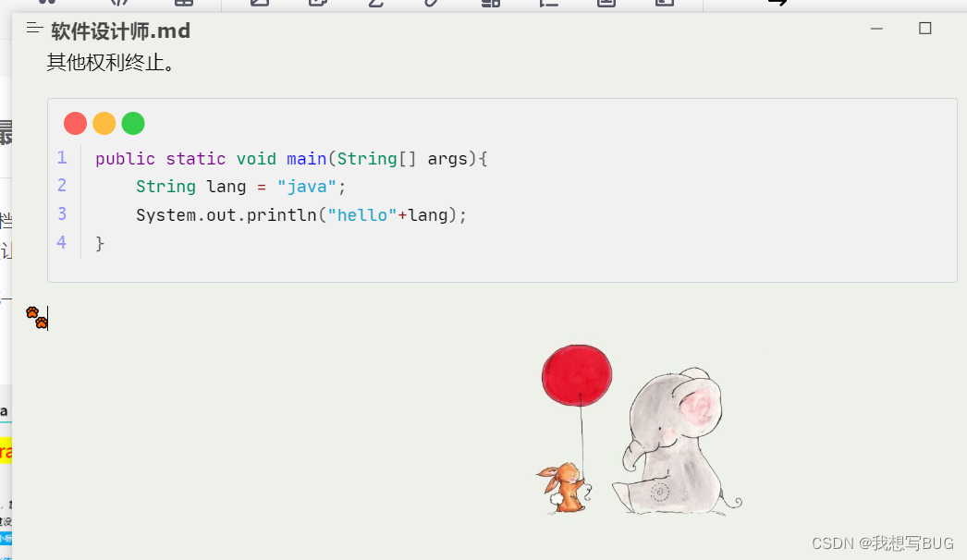The image size is (967, 560).
Task: Click the closing brace on code line 4
Action: (x=100, y=244)
